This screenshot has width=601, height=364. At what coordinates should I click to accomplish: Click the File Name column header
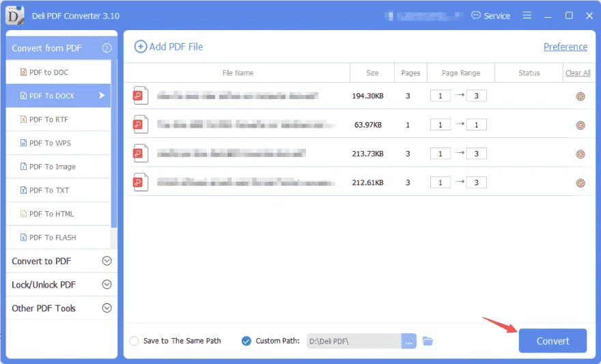[x=238, y=73]
